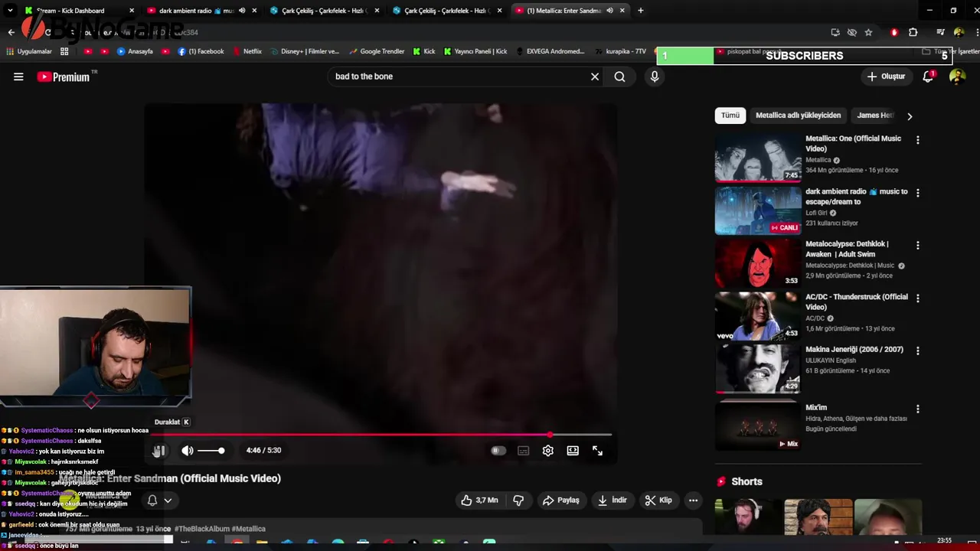Screen dimensions: 980x551
Task: Seek on the red video progress bar
Action: pyautogui.click(x=382, y=435)
